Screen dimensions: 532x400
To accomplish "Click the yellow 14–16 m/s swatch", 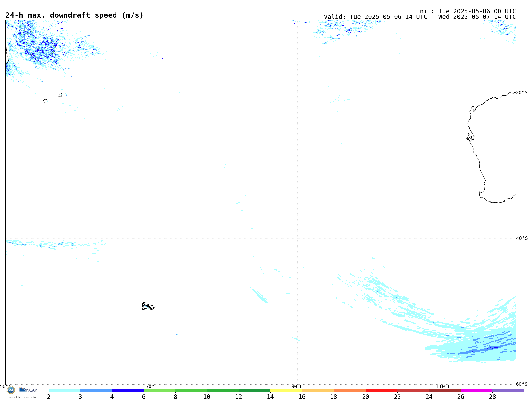I will click(x=286, y=391).
